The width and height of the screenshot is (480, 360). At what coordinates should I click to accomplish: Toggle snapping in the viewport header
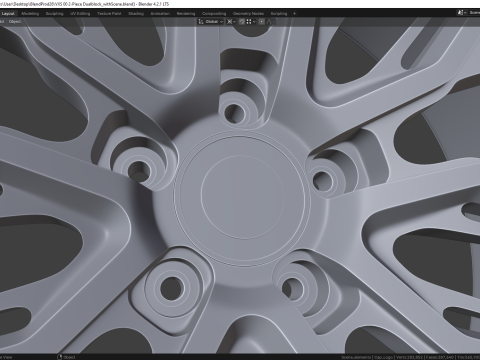[x=242, y=22]
